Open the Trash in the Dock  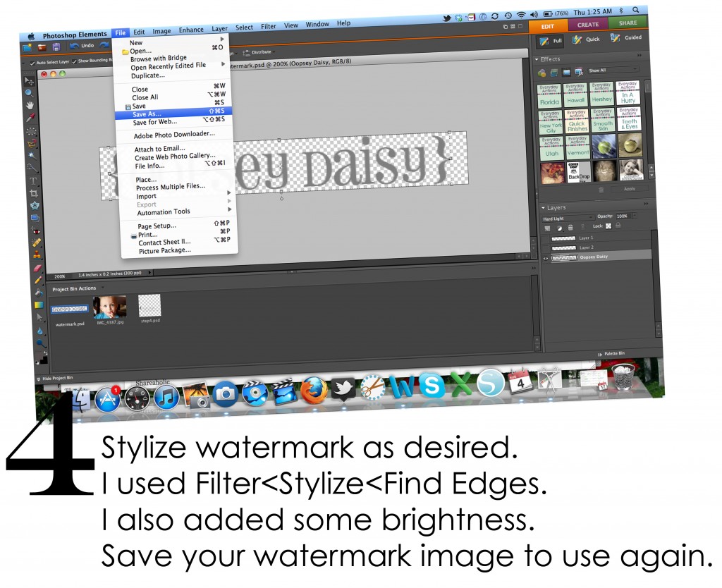pyautogui.click(x=623, y=376)
